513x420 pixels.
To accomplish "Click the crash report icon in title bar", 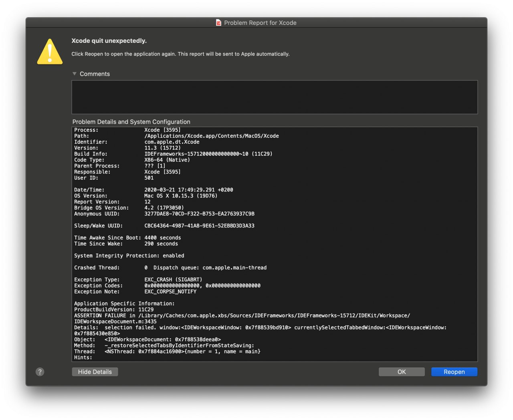I will pos(218,23).
